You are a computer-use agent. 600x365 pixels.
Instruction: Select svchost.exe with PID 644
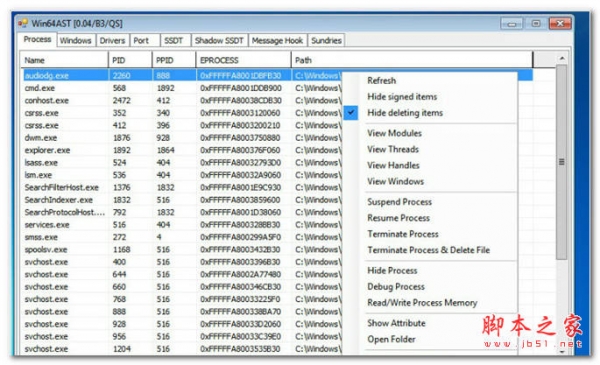coord(182,275)
